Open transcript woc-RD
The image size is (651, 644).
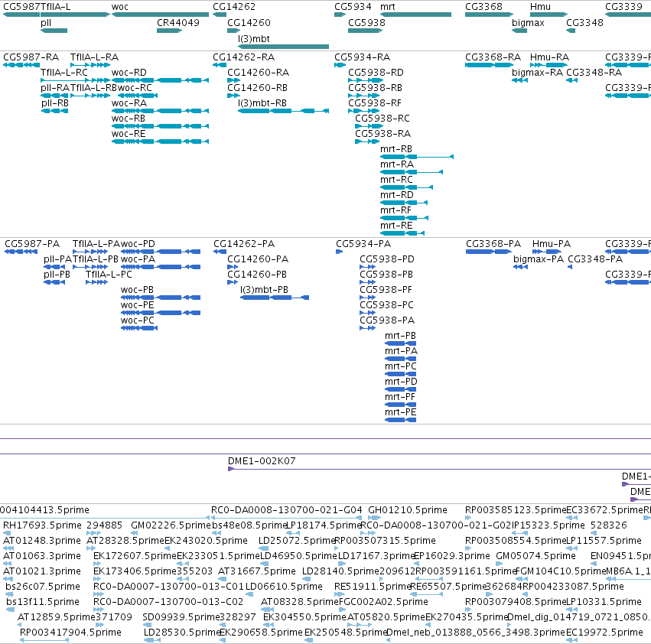160,80
